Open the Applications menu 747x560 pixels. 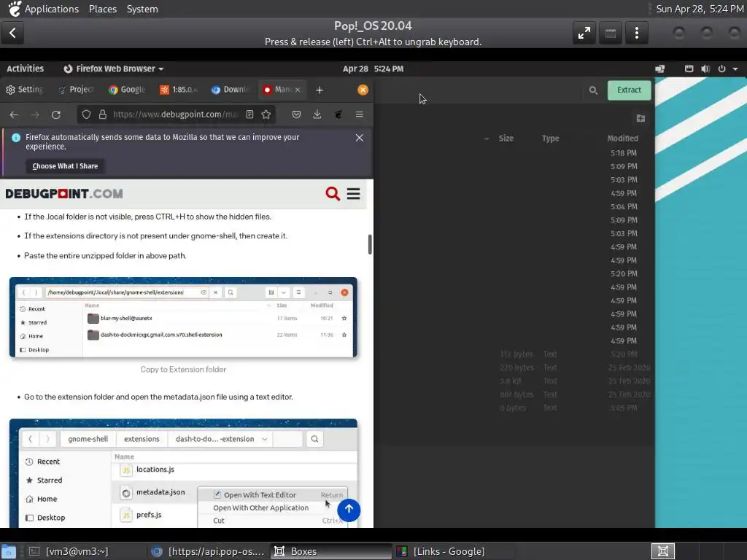[x=52, y=9]
